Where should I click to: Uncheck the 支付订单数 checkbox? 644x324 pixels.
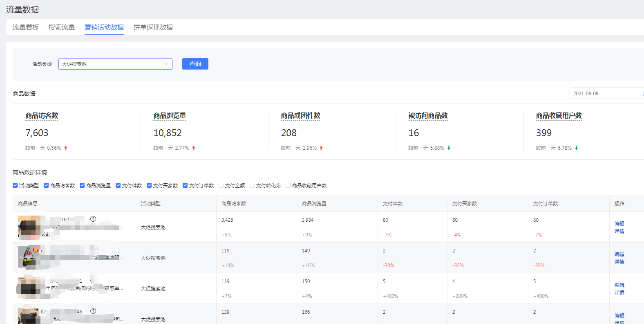pos(185,185)
